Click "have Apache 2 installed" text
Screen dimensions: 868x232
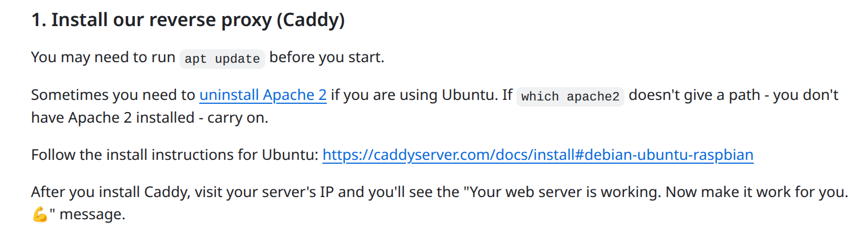(x=102, y=118)
